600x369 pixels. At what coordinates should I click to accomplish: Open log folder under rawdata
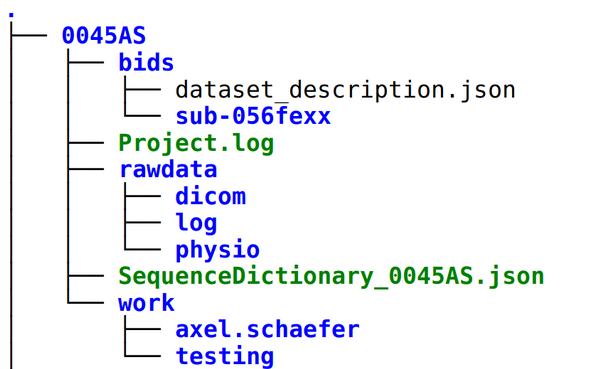point(196,223)
